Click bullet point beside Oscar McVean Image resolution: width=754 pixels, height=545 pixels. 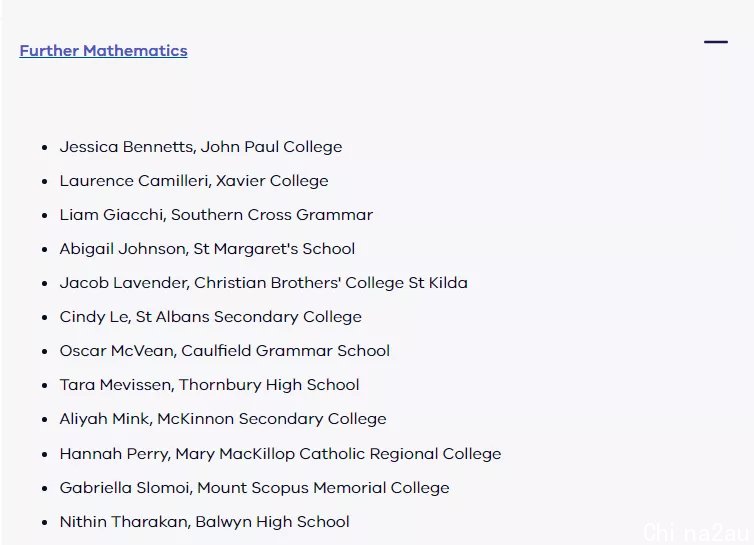45,351
